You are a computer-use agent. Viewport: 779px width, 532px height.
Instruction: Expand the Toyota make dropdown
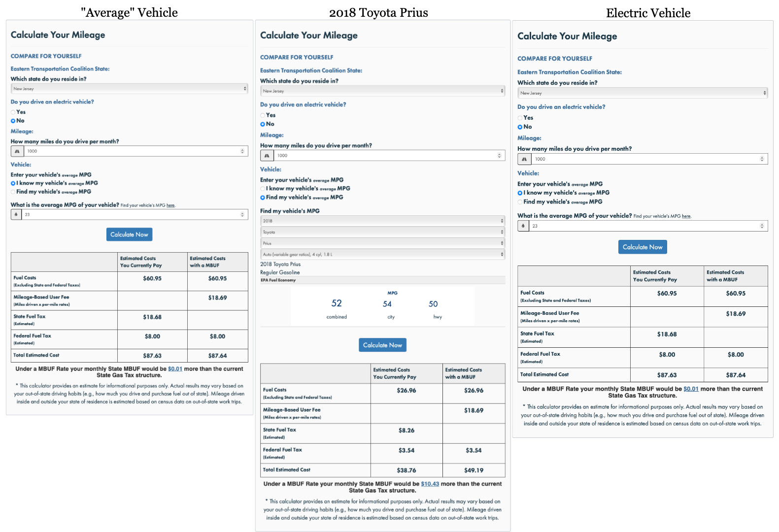[x=382, y=232]
